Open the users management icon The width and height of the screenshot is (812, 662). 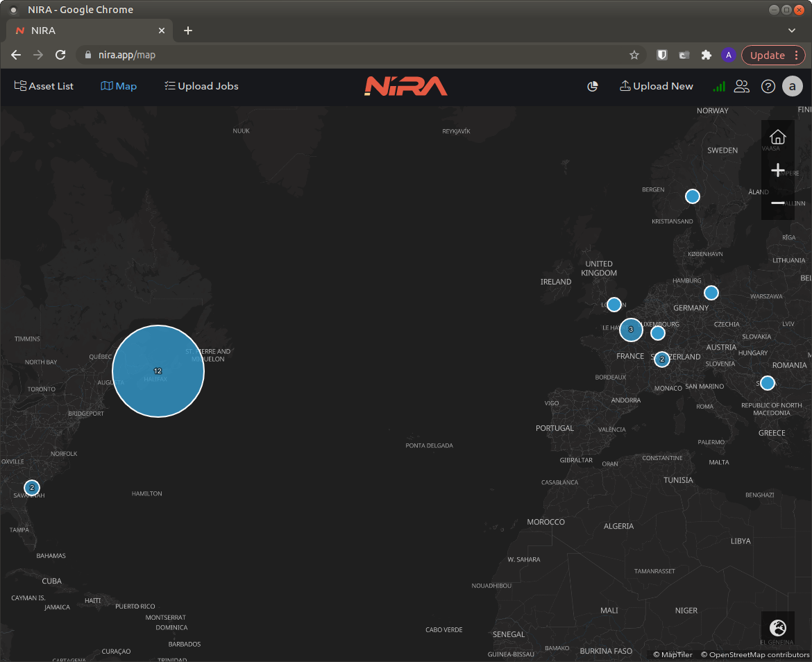(741, 86)
